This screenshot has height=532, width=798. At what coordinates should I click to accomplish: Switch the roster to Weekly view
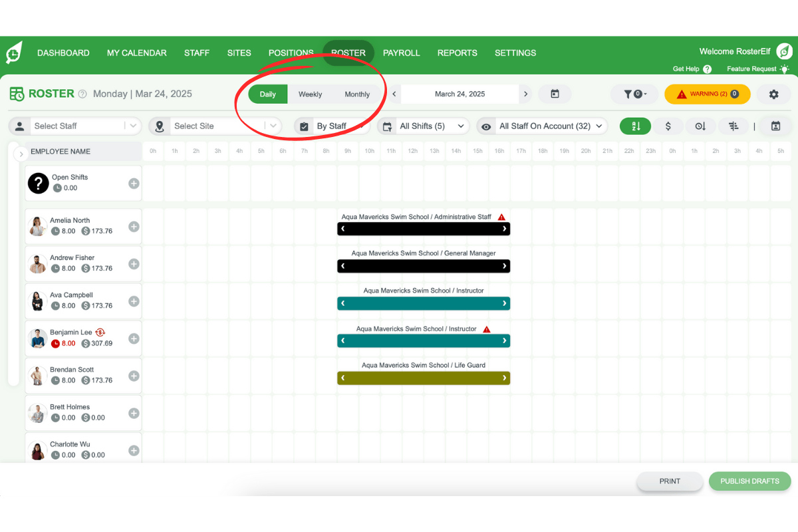[310, 94]
